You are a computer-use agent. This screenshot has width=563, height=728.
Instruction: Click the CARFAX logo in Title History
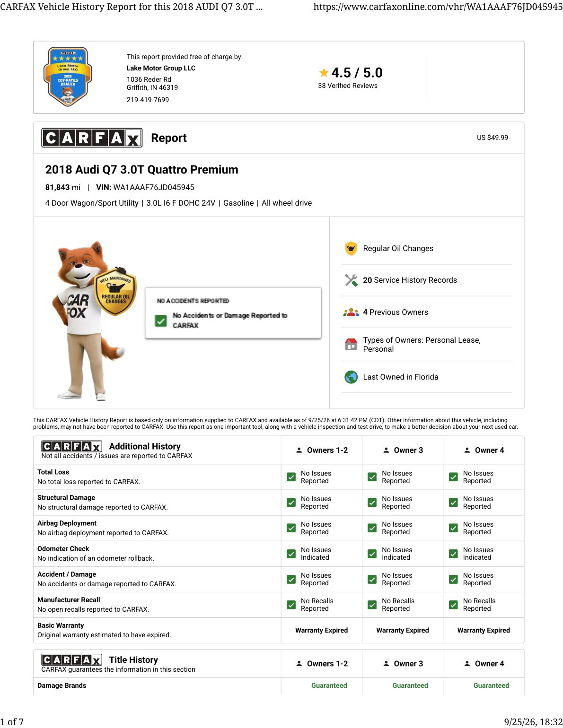71,659
